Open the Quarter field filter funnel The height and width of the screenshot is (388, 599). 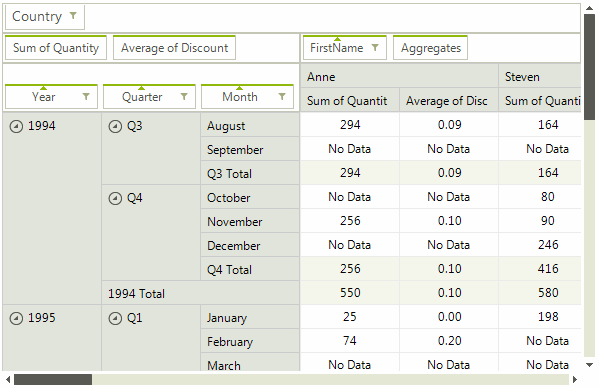point(184,96)
